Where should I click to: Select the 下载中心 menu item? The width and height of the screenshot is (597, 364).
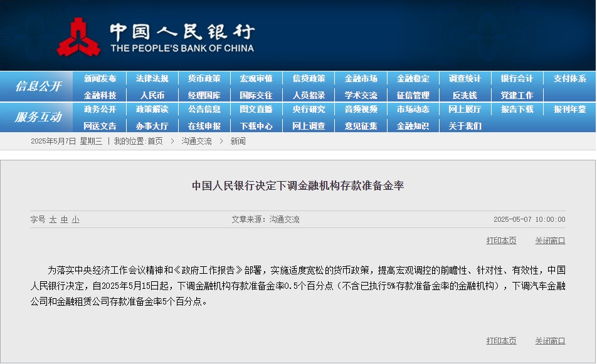256,126
